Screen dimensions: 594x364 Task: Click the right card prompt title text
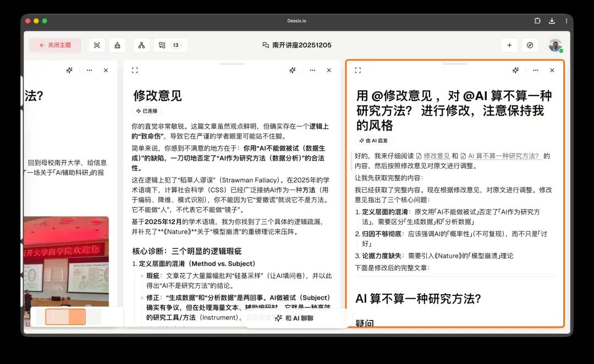point(454,111)
